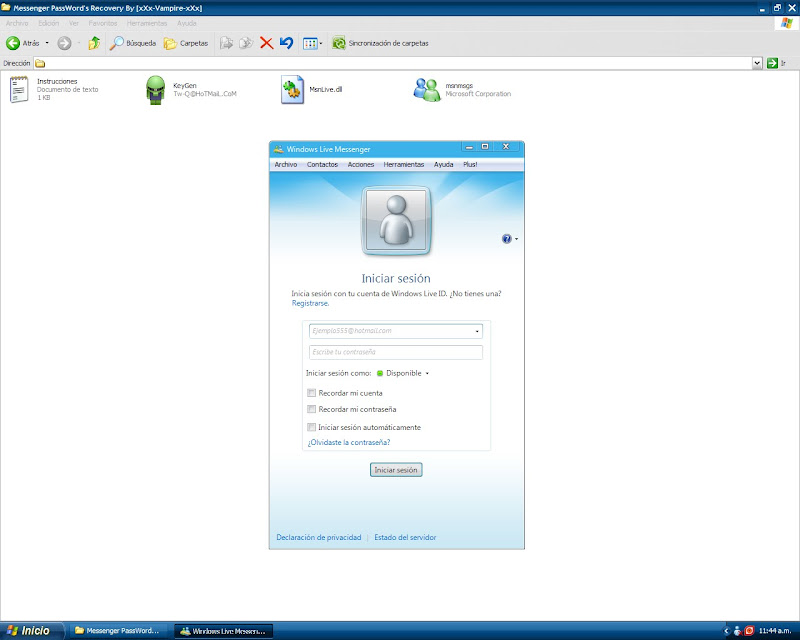Go back with the Atrás arrow
This screenshot has height=640, width=800.
(22, 43)
